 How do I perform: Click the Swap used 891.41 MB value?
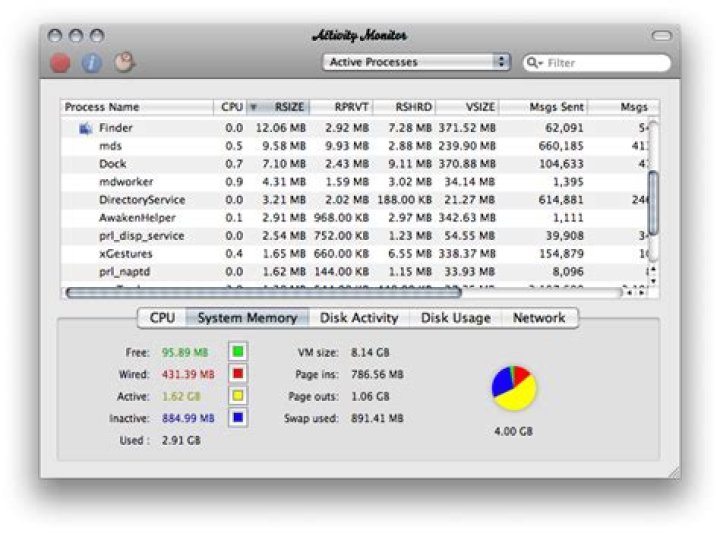pyautogui.click(x=377, y=418)
